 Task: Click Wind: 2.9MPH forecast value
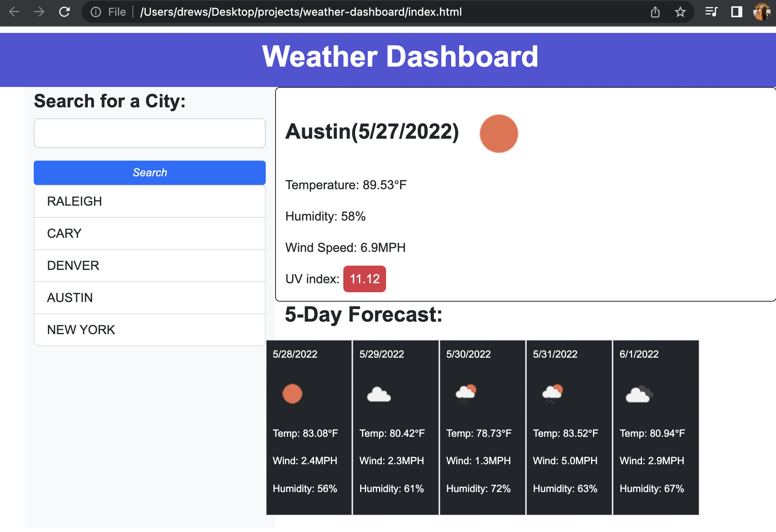(x=652, y=461)
